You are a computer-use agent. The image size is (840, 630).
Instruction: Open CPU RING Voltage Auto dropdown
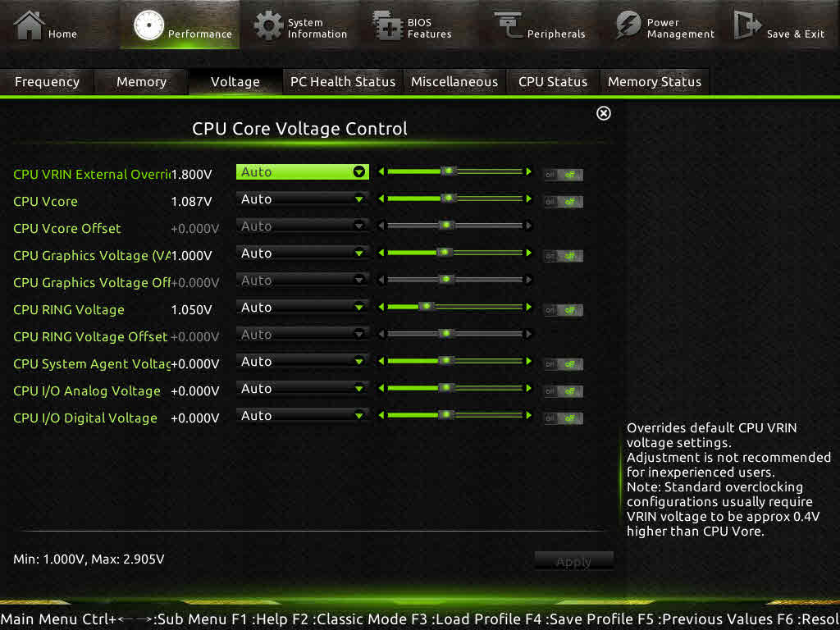(302, 307)
